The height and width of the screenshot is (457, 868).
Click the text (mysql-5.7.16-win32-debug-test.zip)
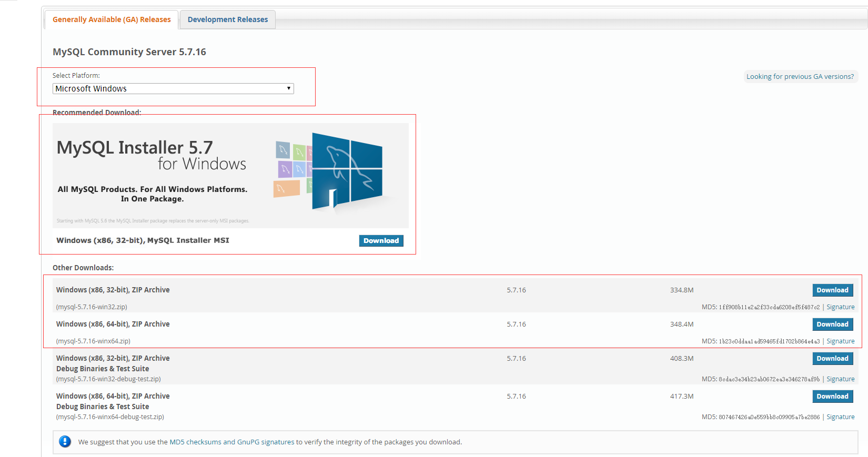108,379
